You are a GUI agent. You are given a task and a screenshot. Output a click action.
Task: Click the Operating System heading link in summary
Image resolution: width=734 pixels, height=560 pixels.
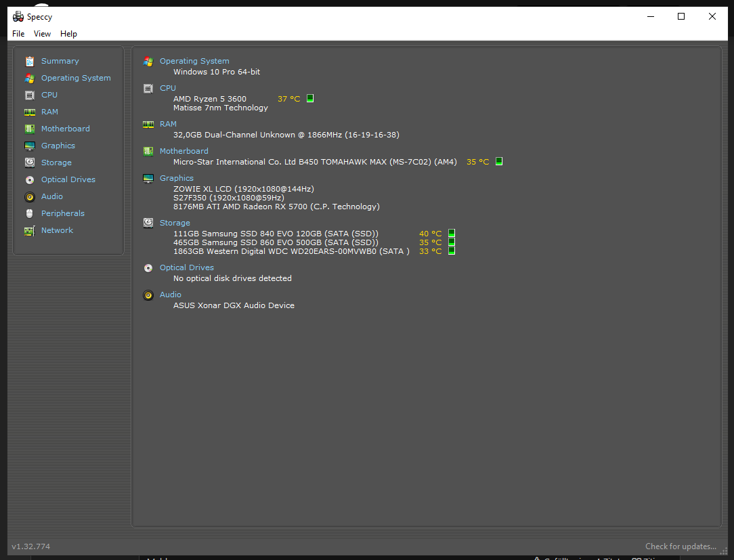[x=194, y=61]
